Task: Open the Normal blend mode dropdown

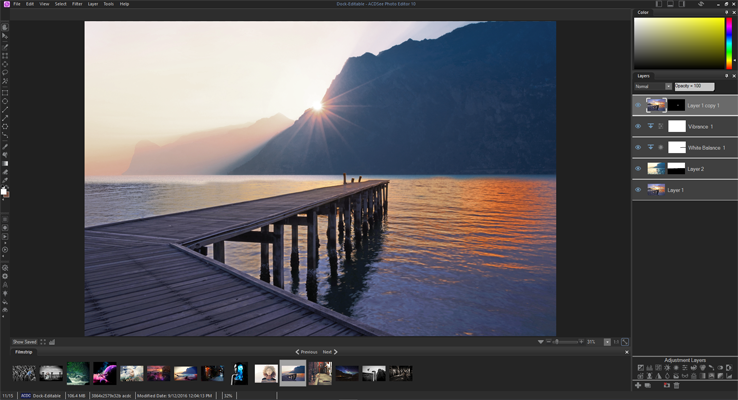Action: 653,86
